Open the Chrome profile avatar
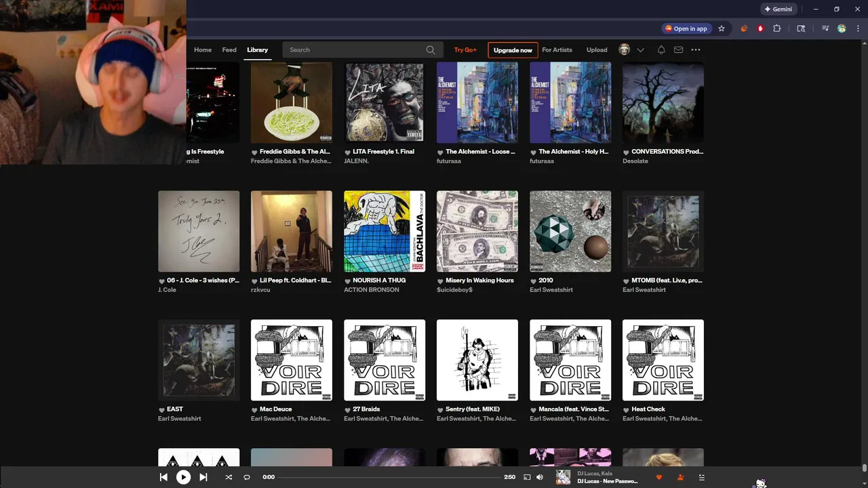Screen dimensions: 868x488 pyautogui.click(x=842, y=28)
